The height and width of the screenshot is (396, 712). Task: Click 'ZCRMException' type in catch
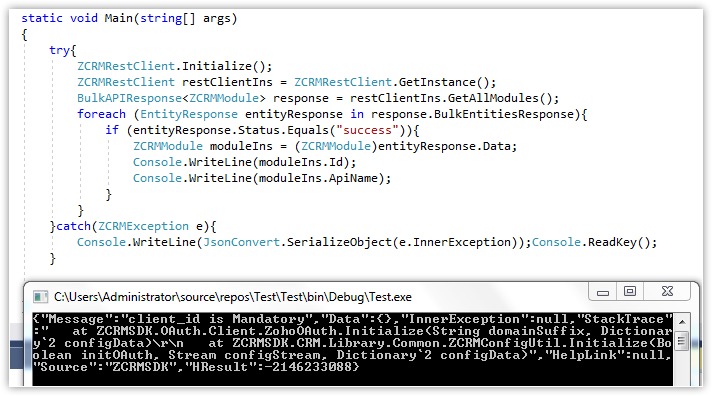(143, 226)
